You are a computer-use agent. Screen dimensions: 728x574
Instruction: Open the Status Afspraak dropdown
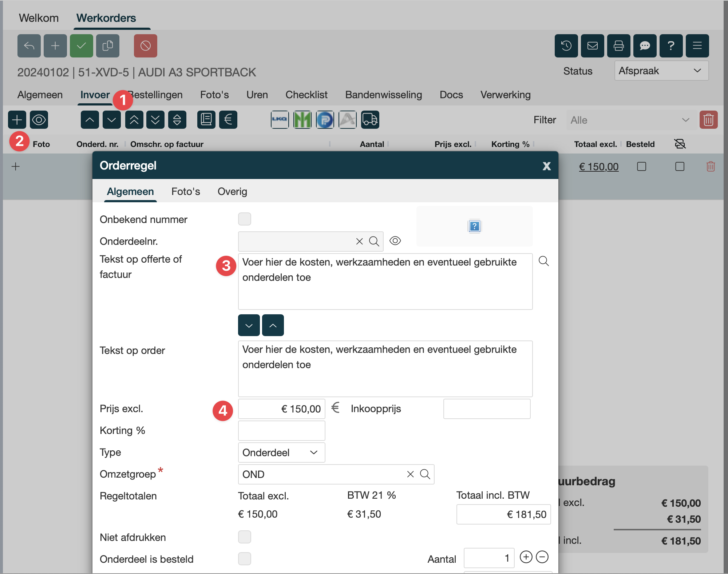point(661,71)
